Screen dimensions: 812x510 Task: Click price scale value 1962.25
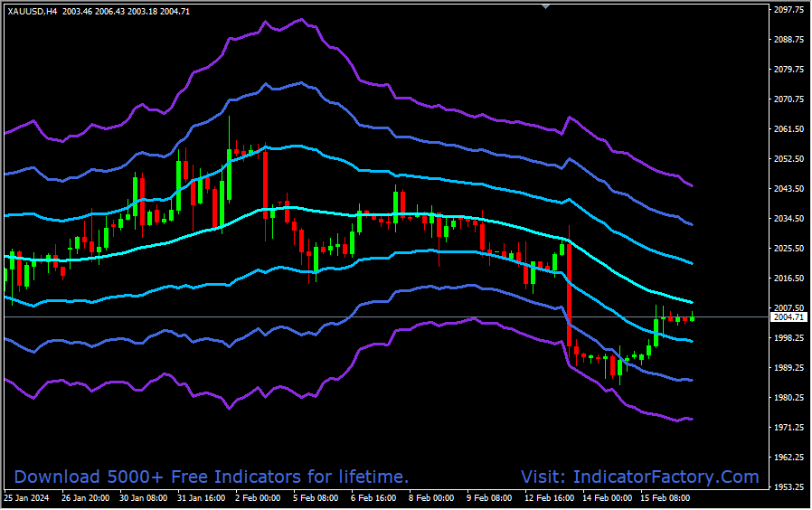pyautogui.click(x=788, y=458)
